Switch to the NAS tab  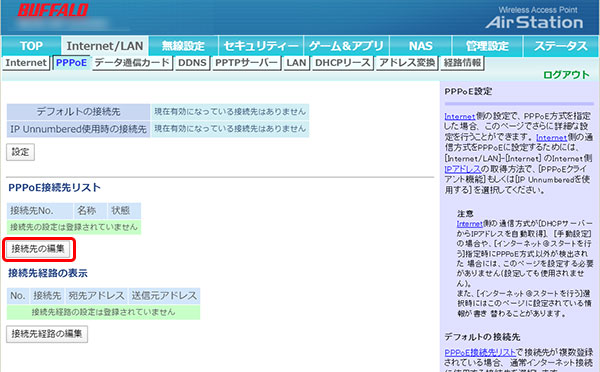click(x=421, y=46)
